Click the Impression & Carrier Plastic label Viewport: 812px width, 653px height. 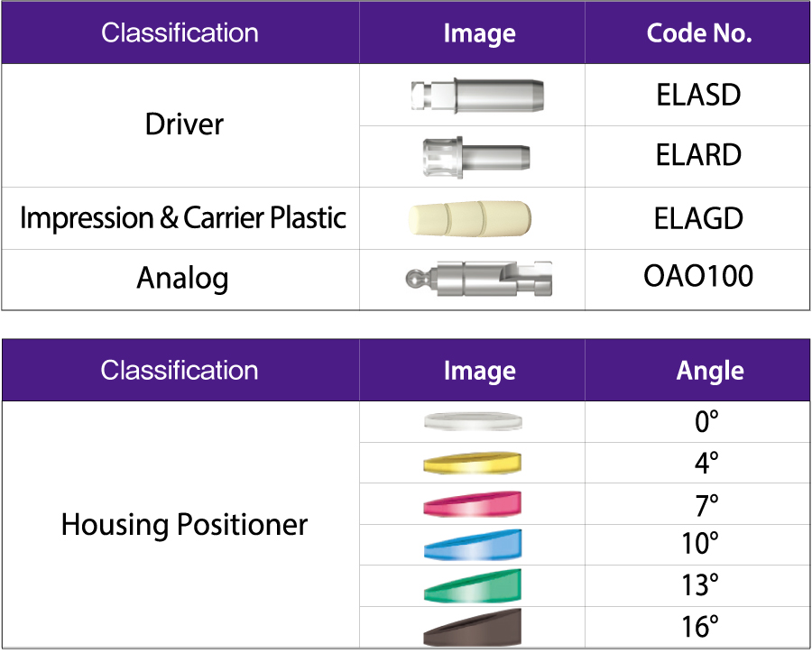(183, 218)
